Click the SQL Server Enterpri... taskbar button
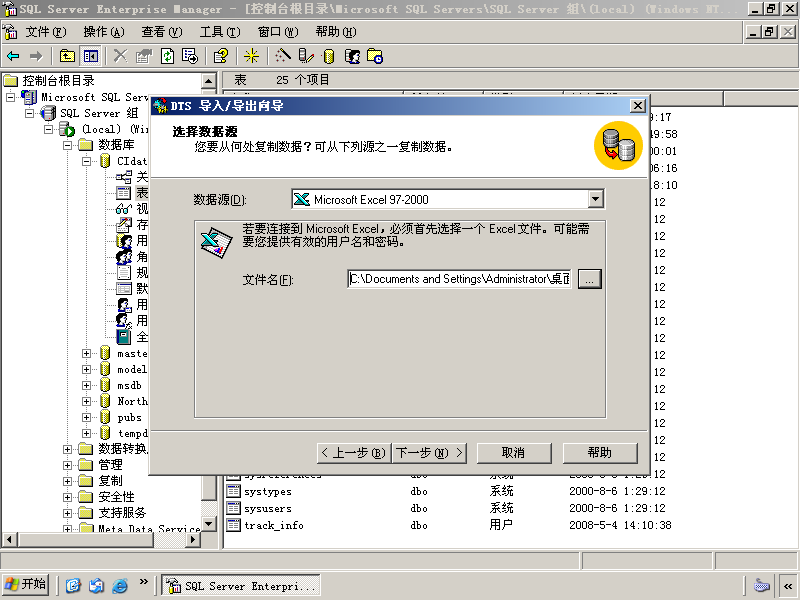 [x=241, y=585]
